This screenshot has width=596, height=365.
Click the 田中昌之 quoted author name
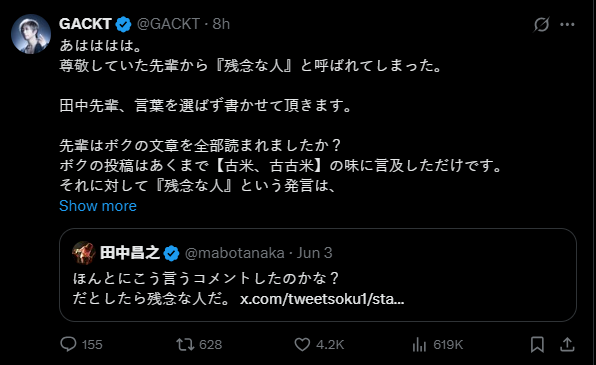(x=130, y=253)
